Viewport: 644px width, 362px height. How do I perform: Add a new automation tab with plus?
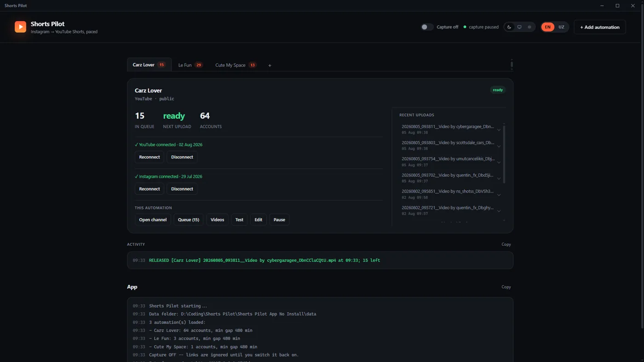tap(270, 65)
